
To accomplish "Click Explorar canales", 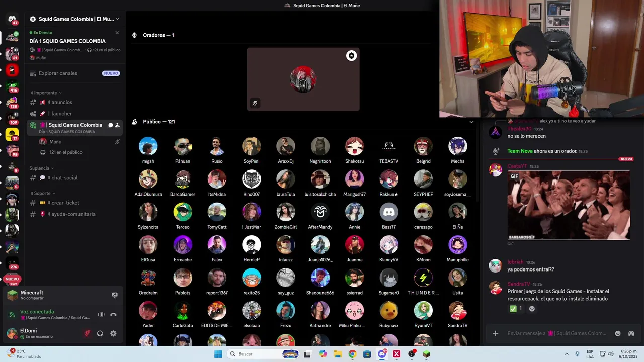I will coord(74,73).
